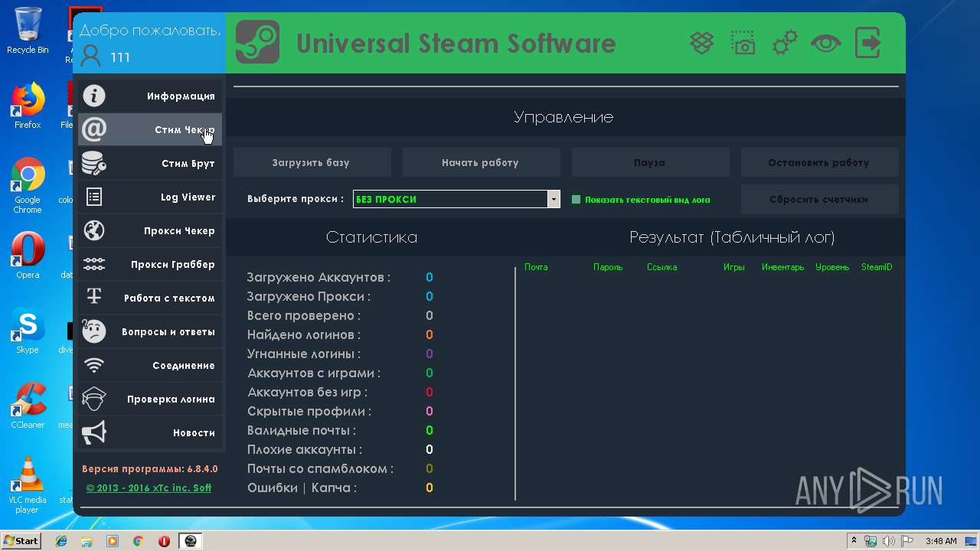Click the Инвентарь column header
This screenshot has width=980, height=551.
pyautogui.click(x=782, y=267)
